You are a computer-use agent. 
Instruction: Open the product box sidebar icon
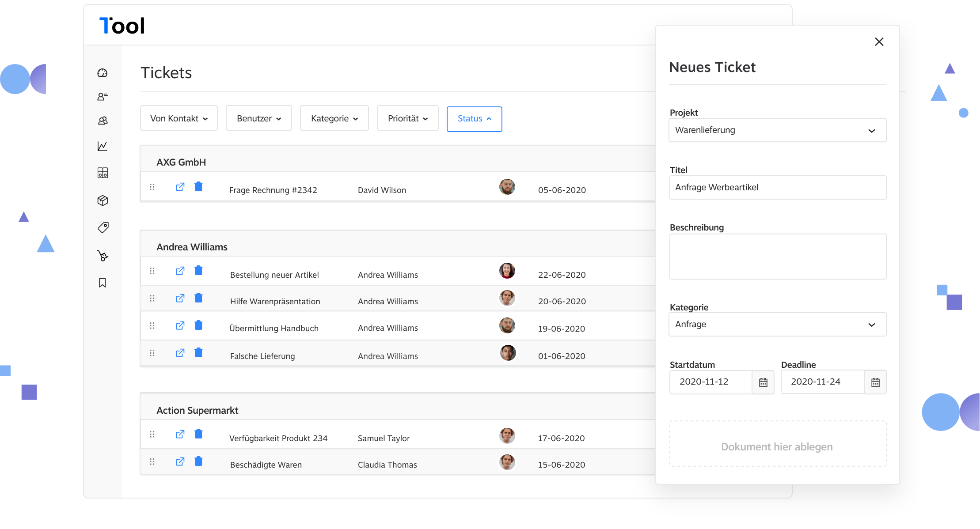pyautogui.click(x=103, y=200)
